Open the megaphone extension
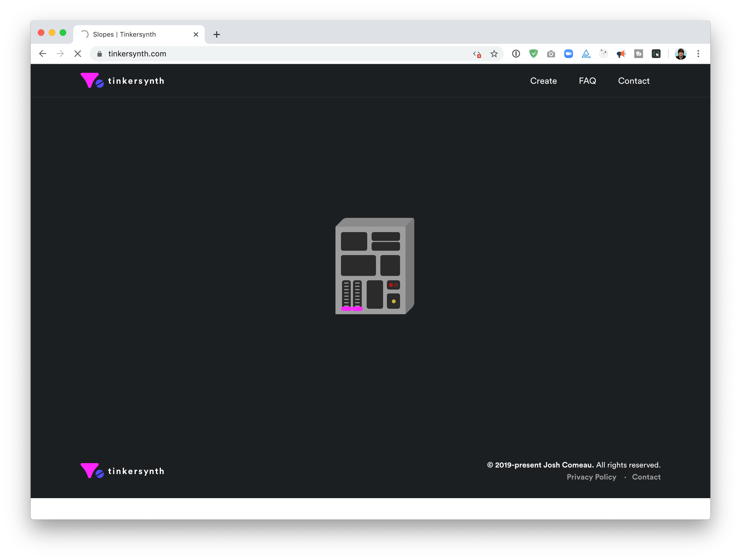The width and height of the screenshot is (741, 560). [621, 54]
